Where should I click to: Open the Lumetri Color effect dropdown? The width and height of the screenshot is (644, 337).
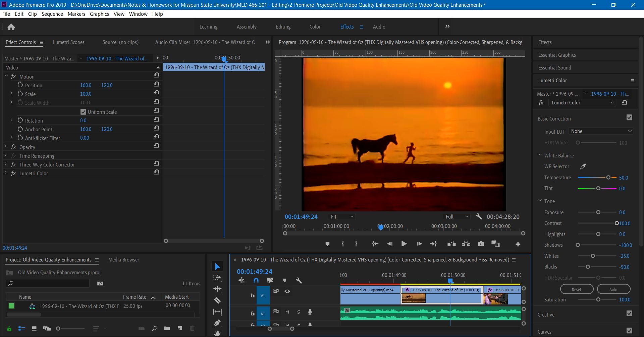tap(582, 103)
